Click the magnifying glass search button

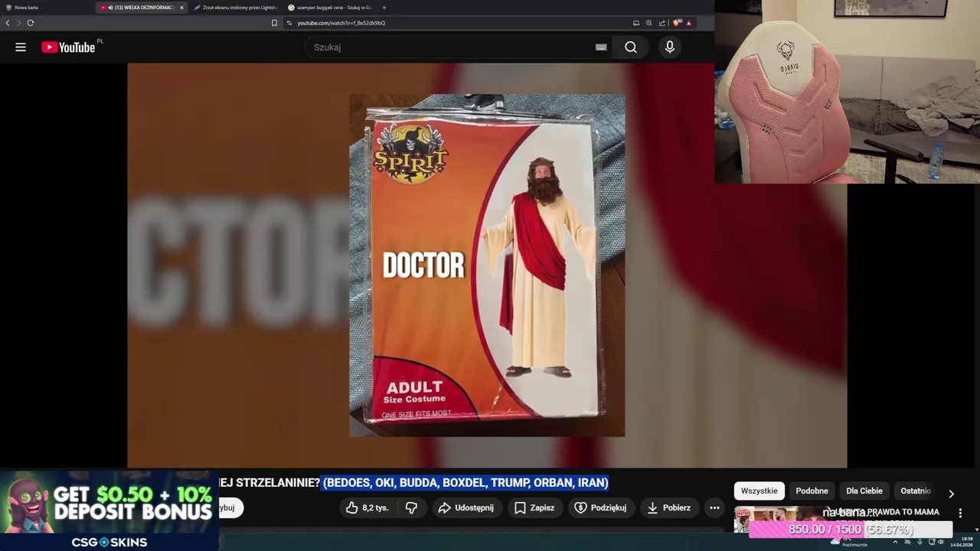point(631,47)
